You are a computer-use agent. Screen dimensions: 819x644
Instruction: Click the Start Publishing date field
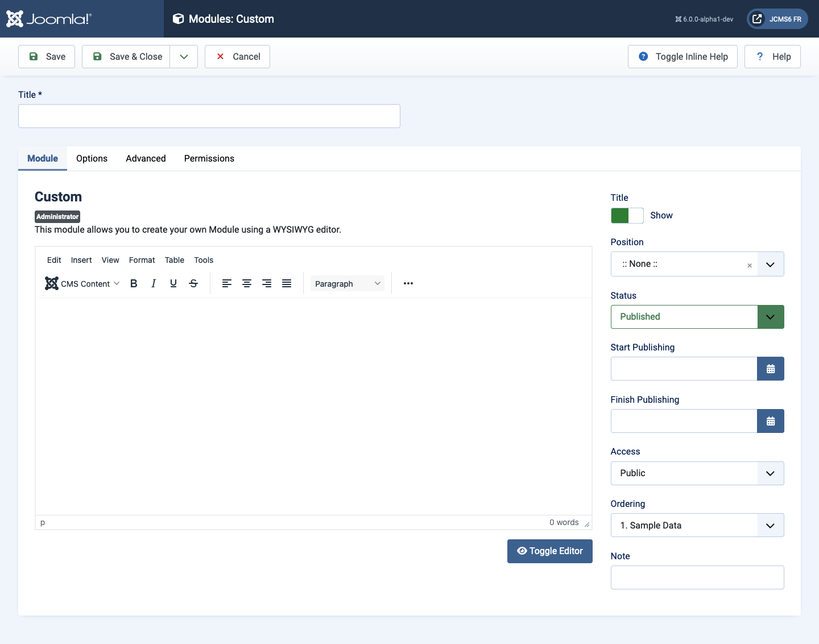(684, 369)
